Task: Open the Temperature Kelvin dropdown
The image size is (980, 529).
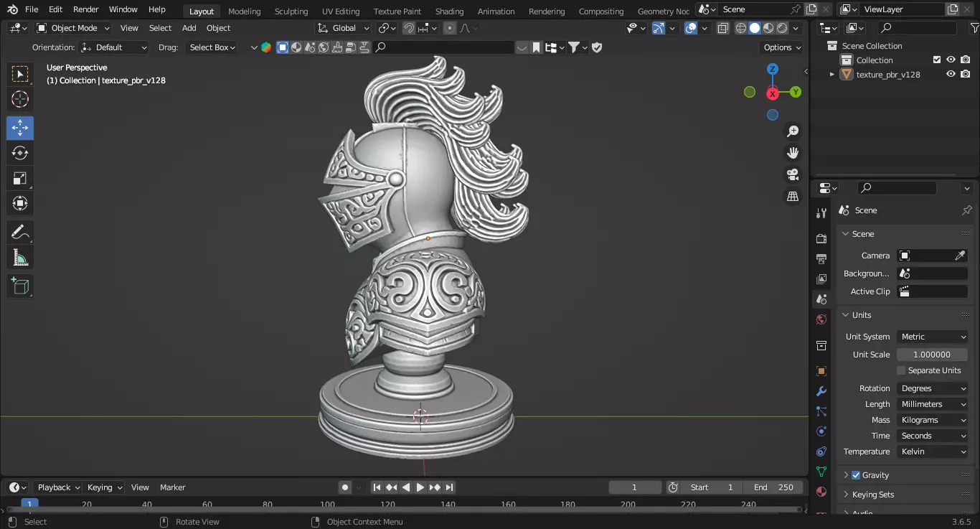Action: (933, 451)
